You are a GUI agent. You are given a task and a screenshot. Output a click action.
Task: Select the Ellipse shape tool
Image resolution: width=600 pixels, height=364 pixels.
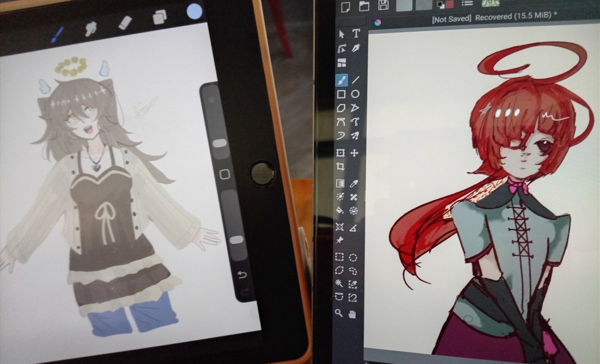click(x=355, y=93)
